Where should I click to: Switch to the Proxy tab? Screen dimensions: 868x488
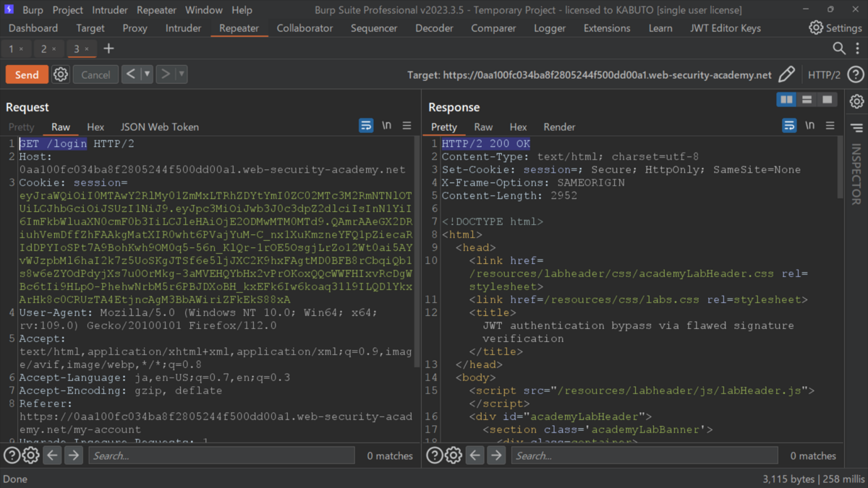[x=135, y=28]
